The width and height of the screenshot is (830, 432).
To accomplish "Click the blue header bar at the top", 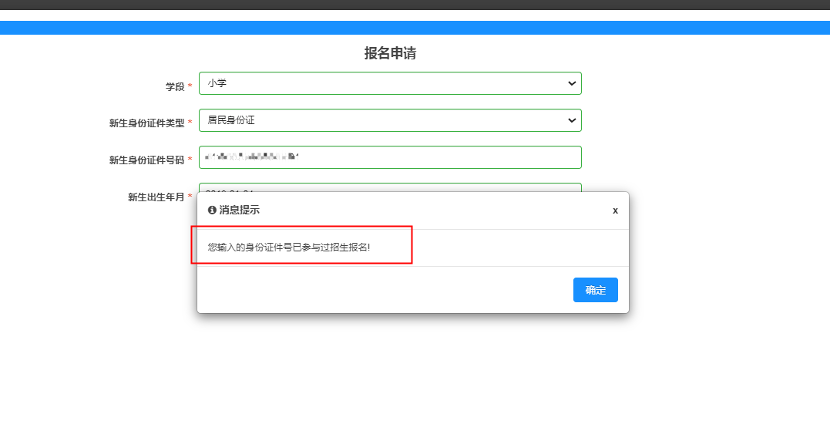I will (415, 27).
